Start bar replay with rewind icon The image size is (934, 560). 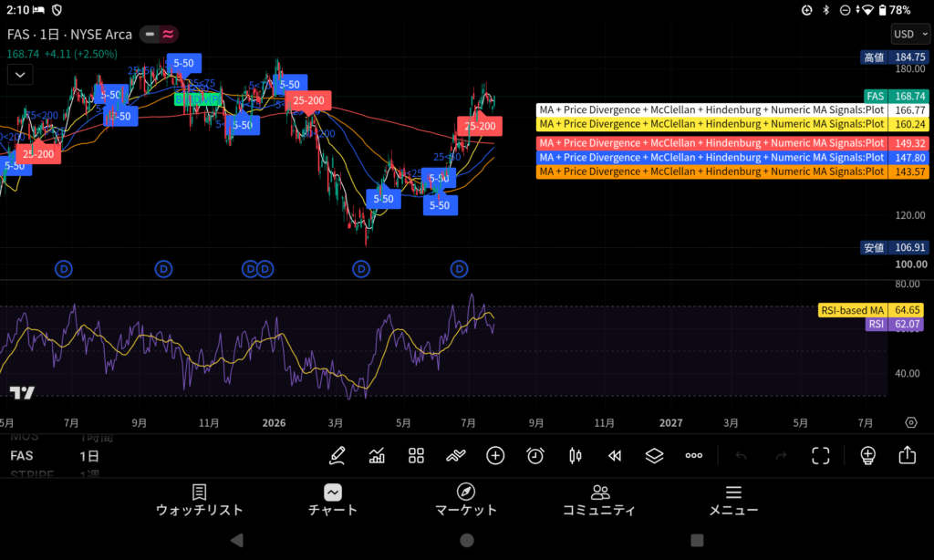tap(615, 456)
